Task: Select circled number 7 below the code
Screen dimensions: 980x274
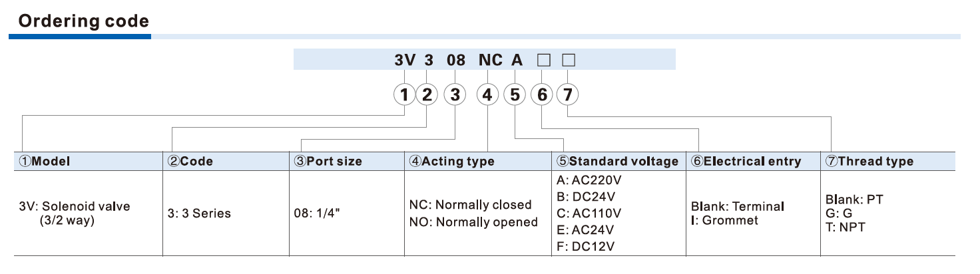Action: coord(567,95)
